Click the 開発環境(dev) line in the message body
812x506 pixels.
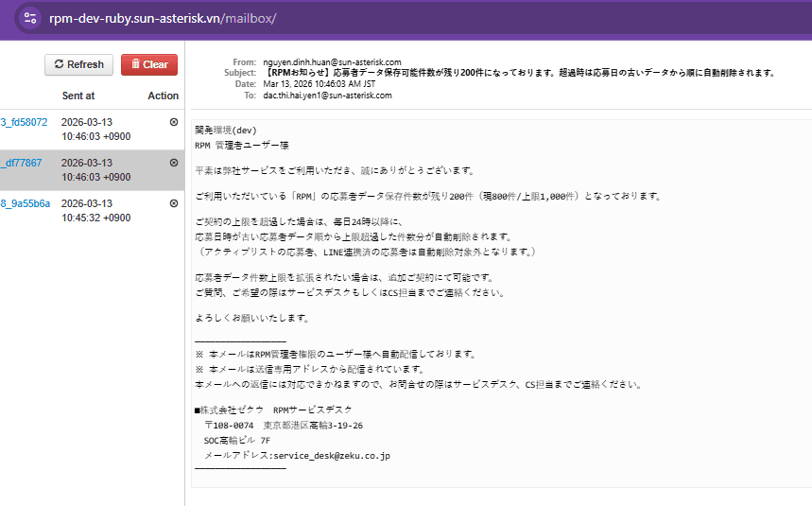pos(225,130)
